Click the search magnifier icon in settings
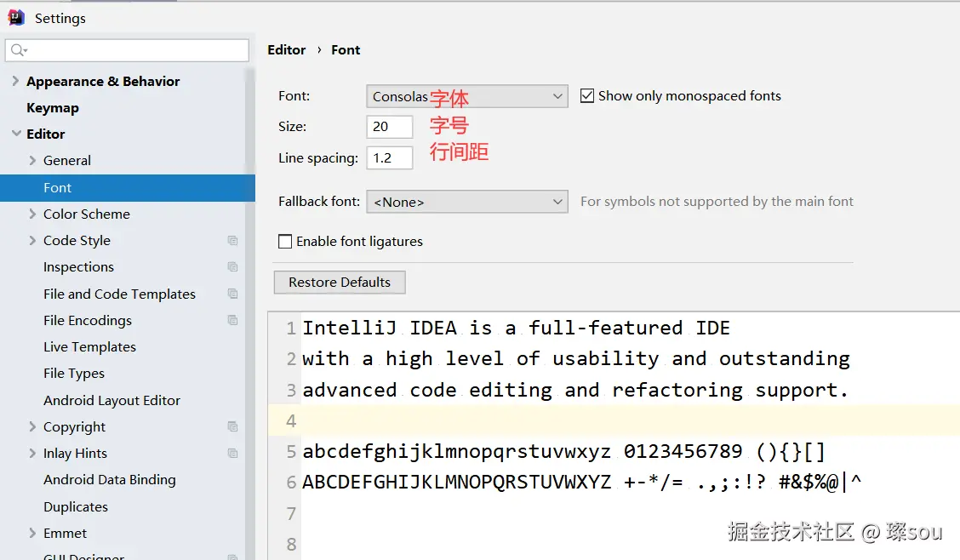 pos(19,50)
